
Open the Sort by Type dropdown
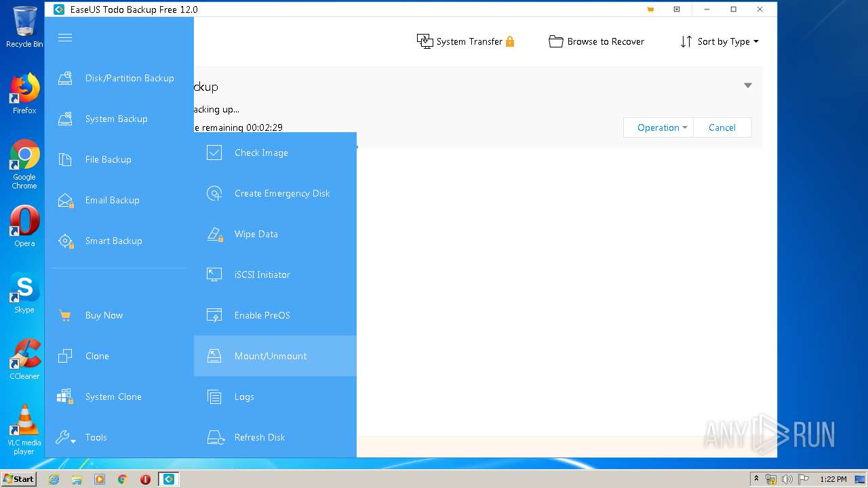(x=719, y=41)
